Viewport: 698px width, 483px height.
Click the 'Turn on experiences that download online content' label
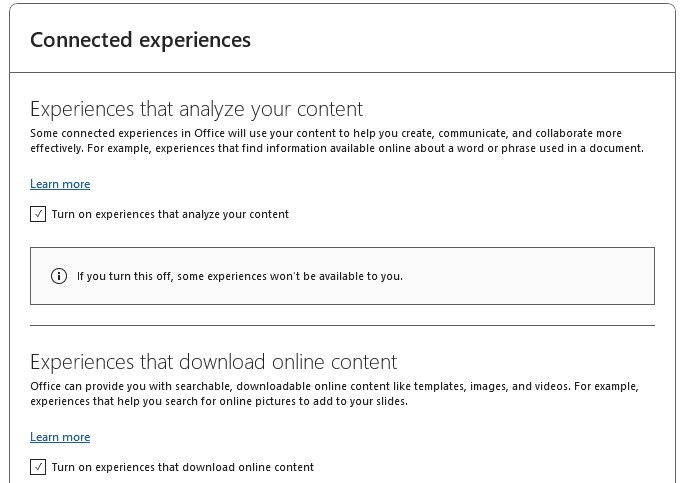coord(182,467)
